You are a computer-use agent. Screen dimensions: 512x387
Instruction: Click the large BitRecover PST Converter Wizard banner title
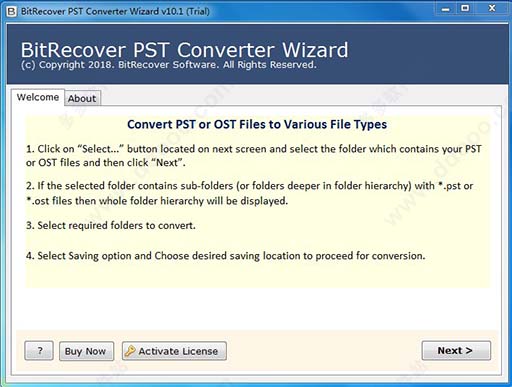click(184, 50)
